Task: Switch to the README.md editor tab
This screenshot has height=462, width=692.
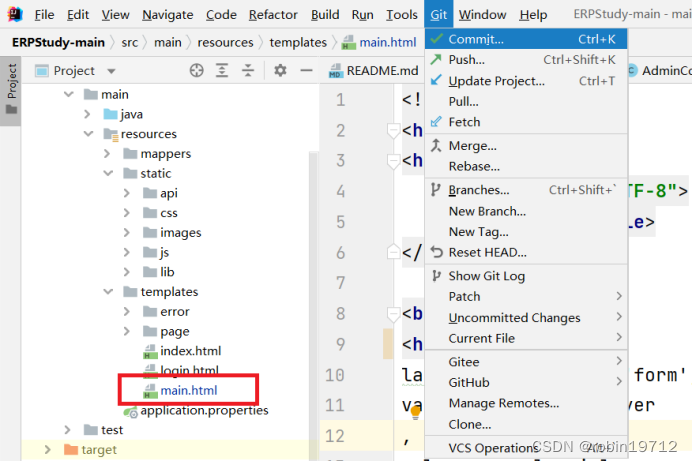Action: pos(374,71)
